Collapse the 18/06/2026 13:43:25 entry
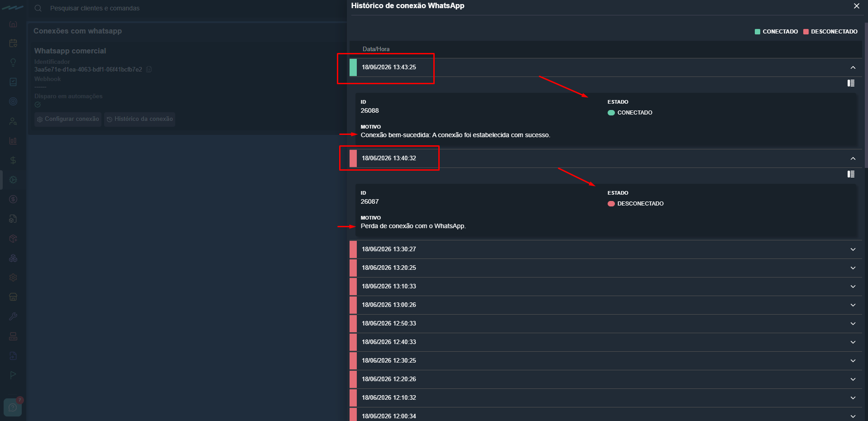868x421 pixels. [x=853, y=67]
